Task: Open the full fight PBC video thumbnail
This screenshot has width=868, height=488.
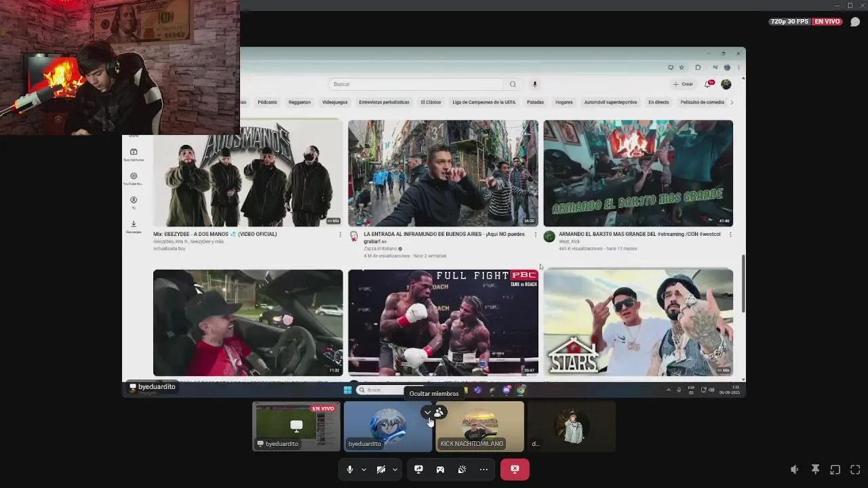Action: 443,323
